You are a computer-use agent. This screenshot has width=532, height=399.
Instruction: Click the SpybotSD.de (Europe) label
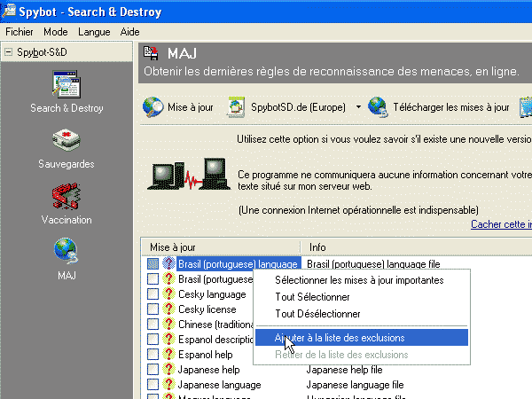pyautogui.click(x=298, y=107)
